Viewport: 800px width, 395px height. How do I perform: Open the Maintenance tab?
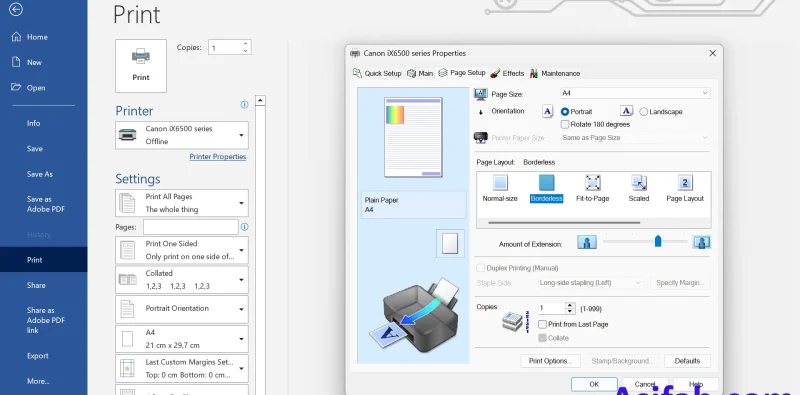(555, 73)
